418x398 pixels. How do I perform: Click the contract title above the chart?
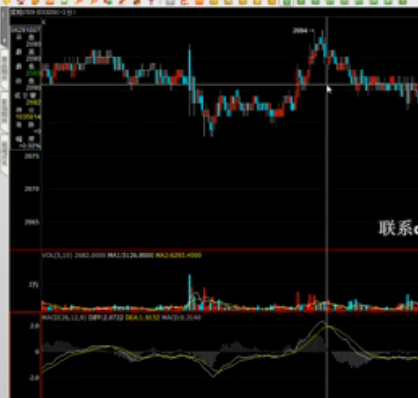coord(43,12)
